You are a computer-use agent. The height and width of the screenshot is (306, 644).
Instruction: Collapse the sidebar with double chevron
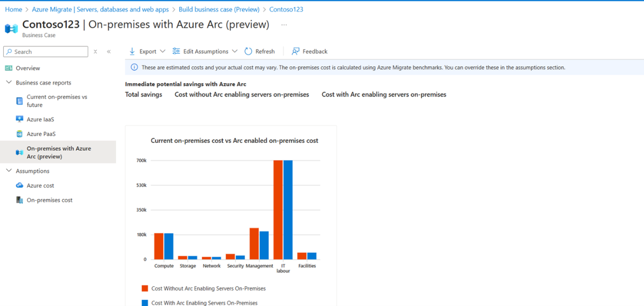pos(109,51)
